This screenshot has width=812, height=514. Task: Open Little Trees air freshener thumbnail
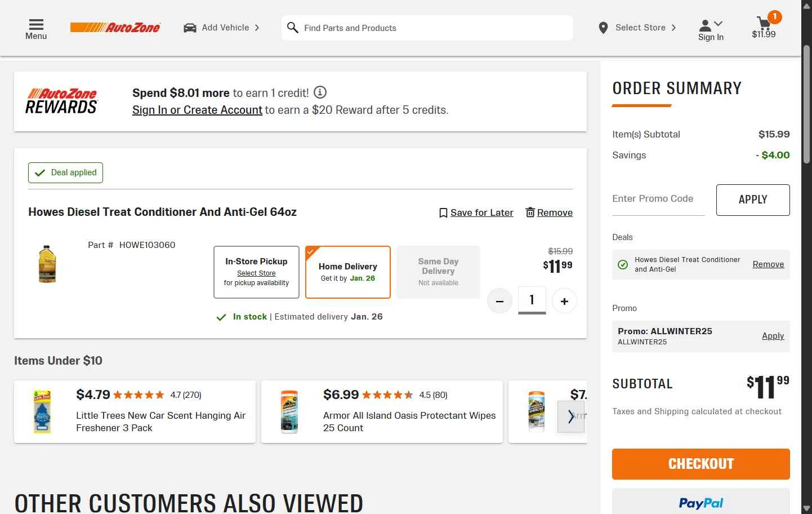pos(42,411)
